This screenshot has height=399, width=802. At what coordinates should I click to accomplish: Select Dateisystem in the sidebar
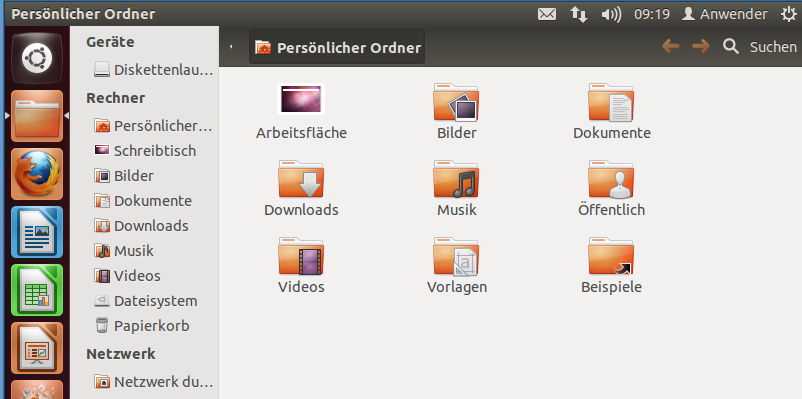point(145,301)
